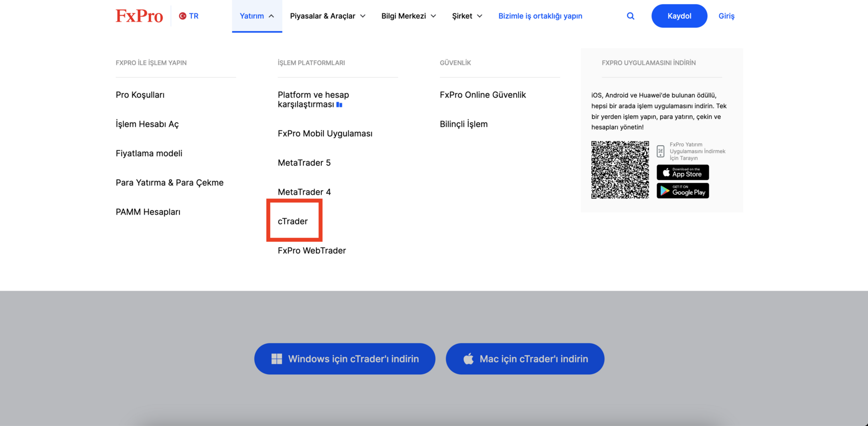Image resolution: width=868 pixels, height=426 pixels.
Task: Open Platform ve hesap karşılaştırması
Action: pos(314,99)
